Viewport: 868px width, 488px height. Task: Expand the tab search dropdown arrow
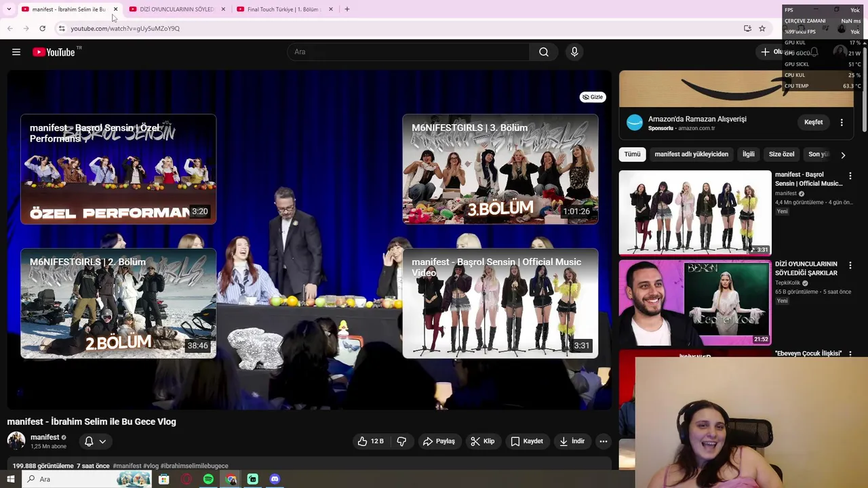(x=9, y=9)
